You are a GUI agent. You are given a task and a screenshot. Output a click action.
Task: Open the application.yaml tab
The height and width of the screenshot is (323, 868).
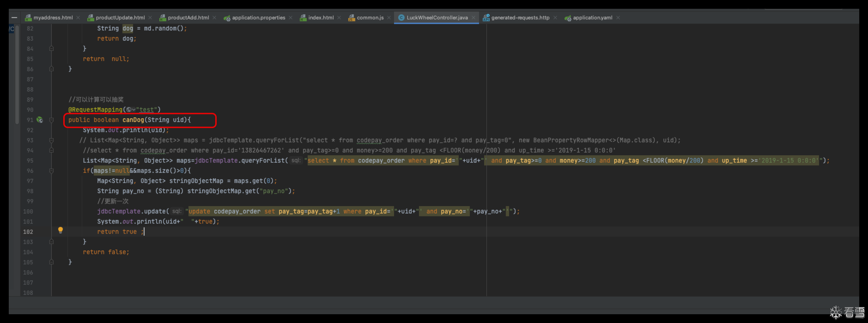click(592, 18)
